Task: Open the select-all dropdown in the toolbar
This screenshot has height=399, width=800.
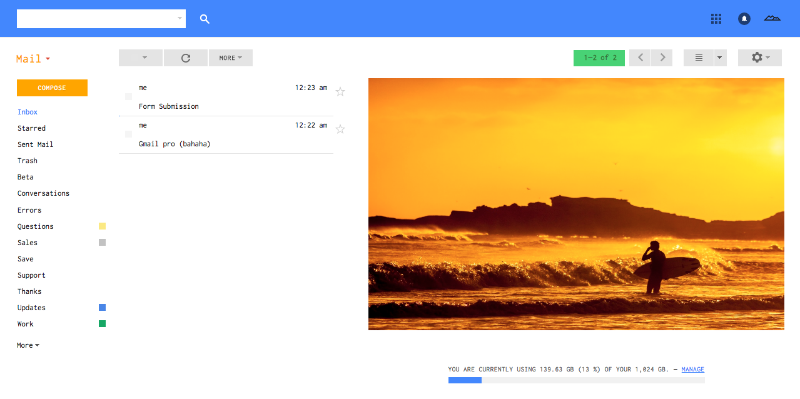Action: click(141, 58)
